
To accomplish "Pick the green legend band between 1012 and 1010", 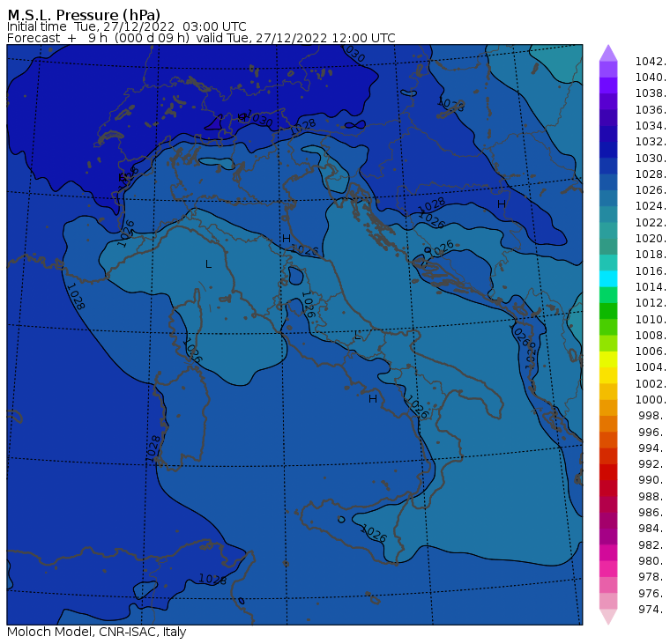I will click(608, 311).
